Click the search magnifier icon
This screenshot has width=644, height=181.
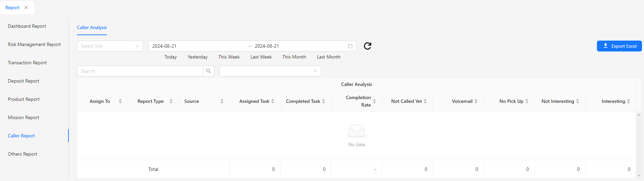click(209, 71)
